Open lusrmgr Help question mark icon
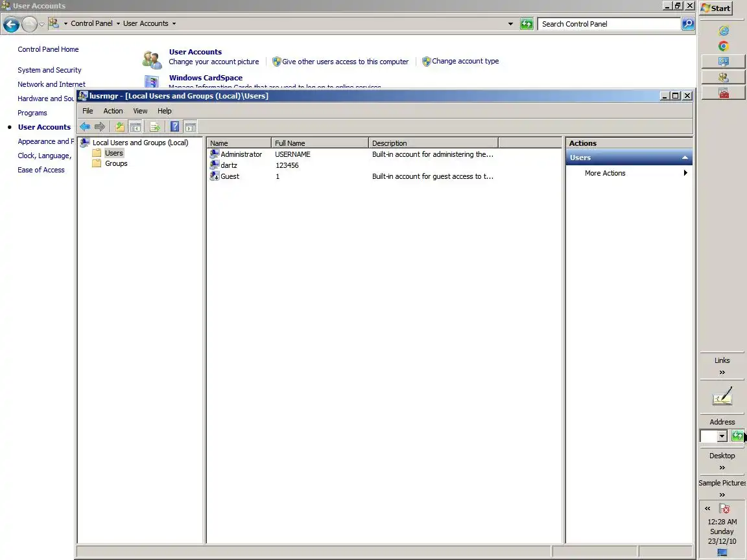The width and height of the screenshot is (747, 560). (x=175, y=126)
